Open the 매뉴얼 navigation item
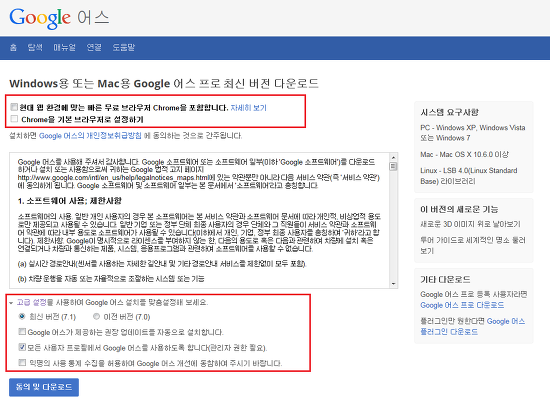 point(64,47)
